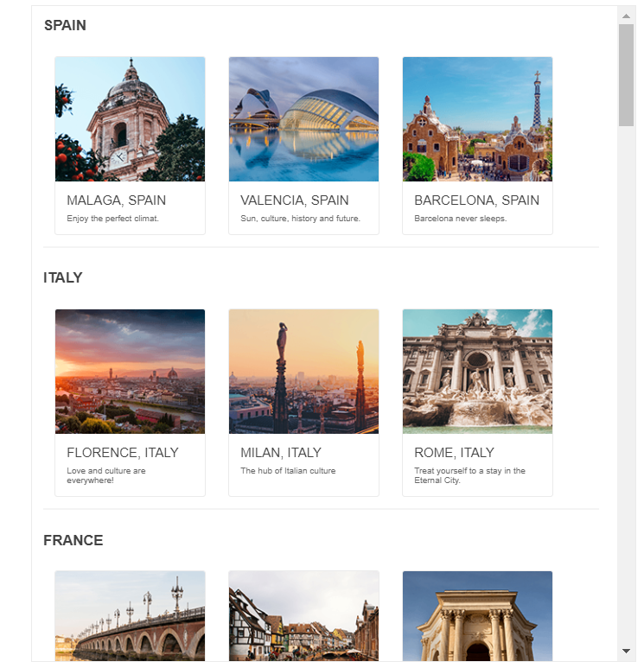Select the Florence sunset skyline image
The image size is (644, 668).
(x=130, y=372)
